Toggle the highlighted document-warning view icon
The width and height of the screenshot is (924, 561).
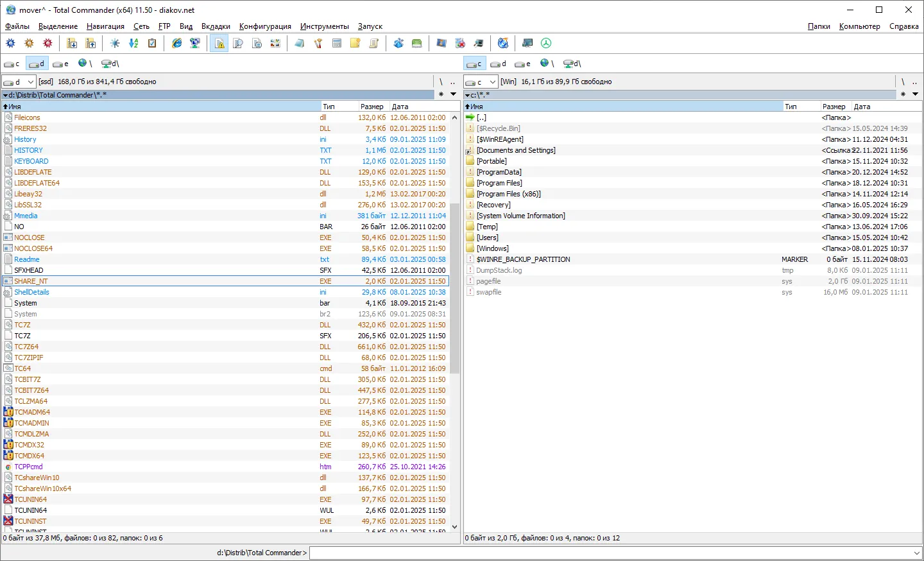[219, 43]
